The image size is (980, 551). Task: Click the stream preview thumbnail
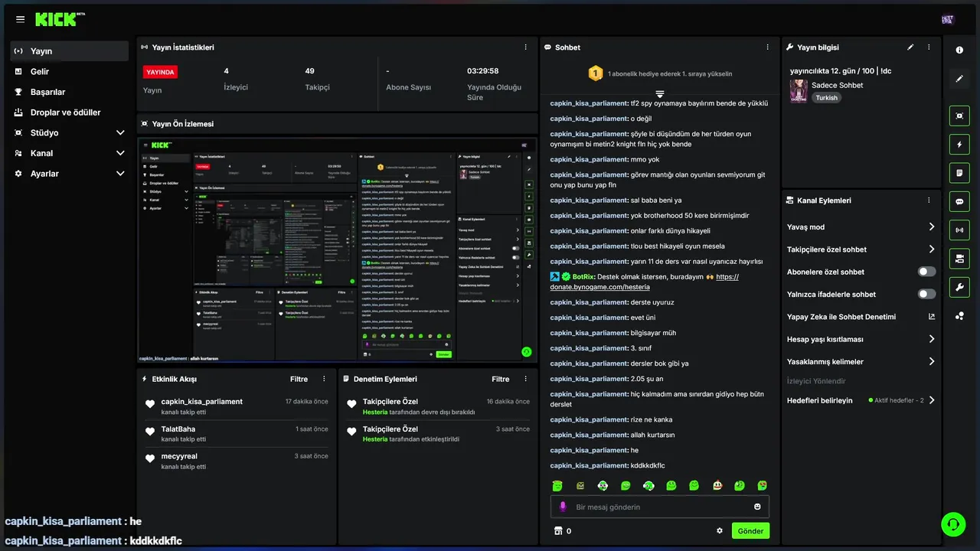click(x=337, y=249)
